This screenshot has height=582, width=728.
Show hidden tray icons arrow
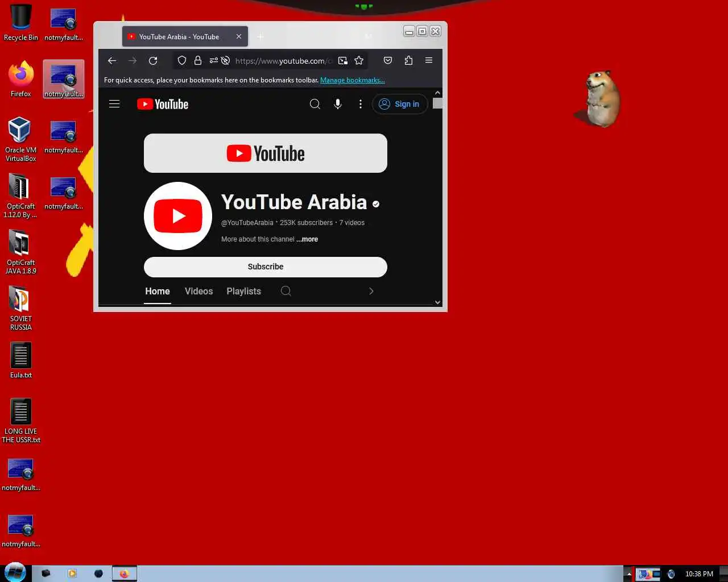tap(628, 574)
